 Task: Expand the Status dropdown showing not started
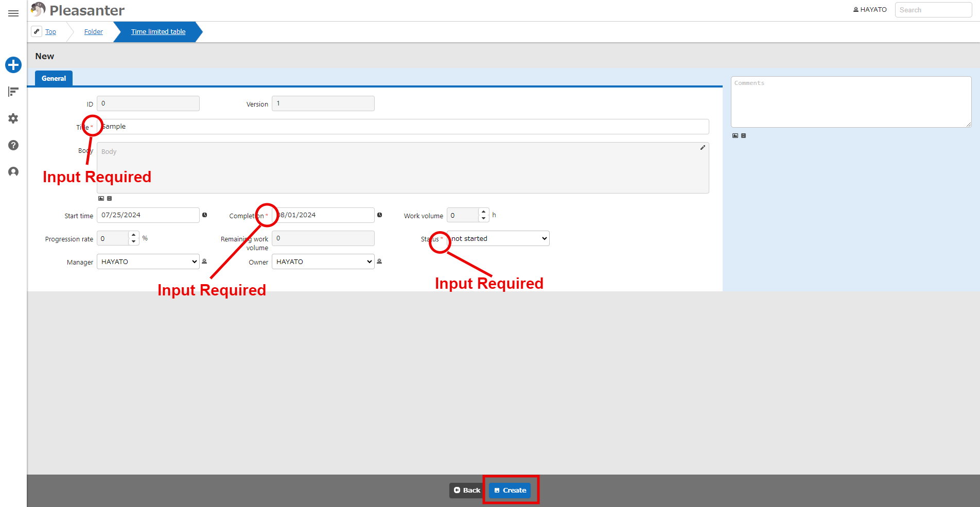coord(498,238)
